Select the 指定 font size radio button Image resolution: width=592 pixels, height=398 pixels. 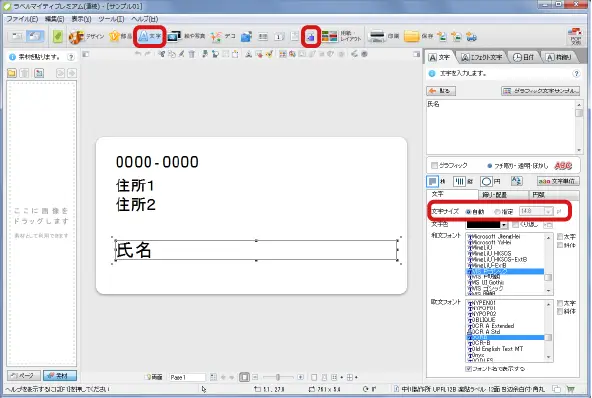pos(497,212)
